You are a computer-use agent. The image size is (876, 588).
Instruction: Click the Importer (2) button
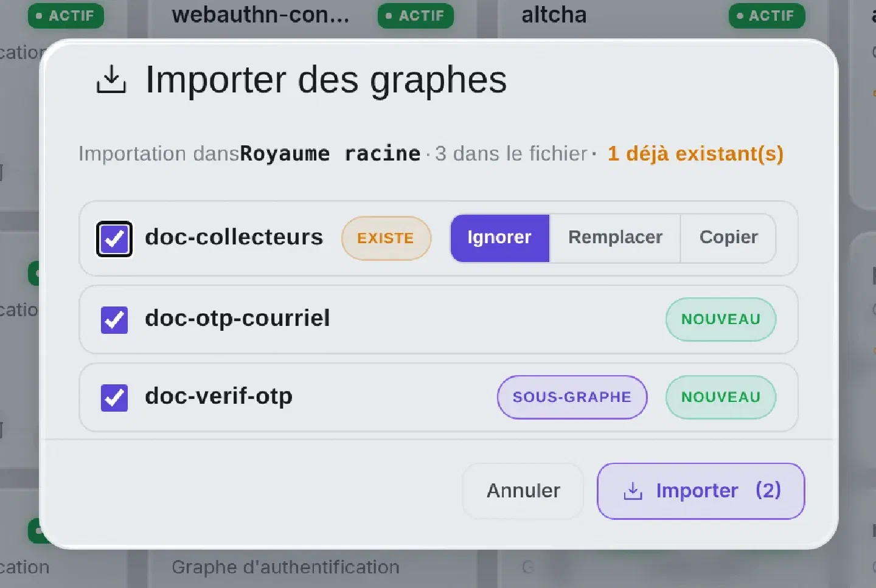701,491
